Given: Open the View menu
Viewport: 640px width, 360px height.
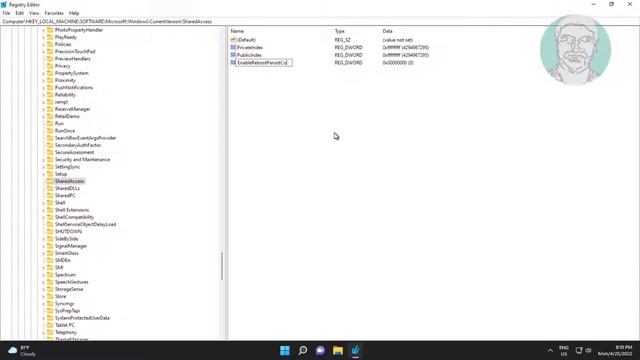Looking at the screenshot, I should point(34,13).
